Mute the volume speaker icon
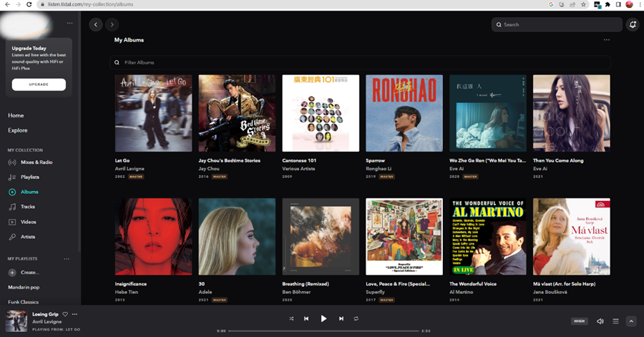644x337 pixels. (x=600, y=321)
